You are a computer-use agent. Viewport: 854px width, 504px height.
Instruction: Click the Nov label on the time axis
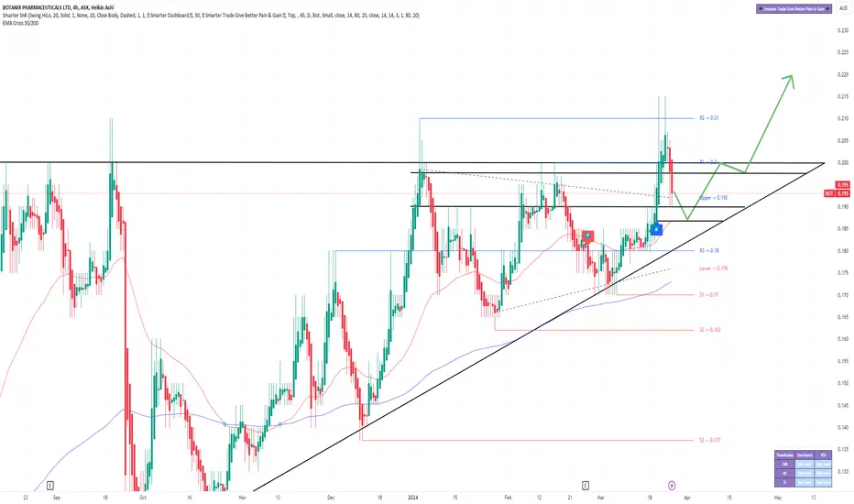(243, 498)
